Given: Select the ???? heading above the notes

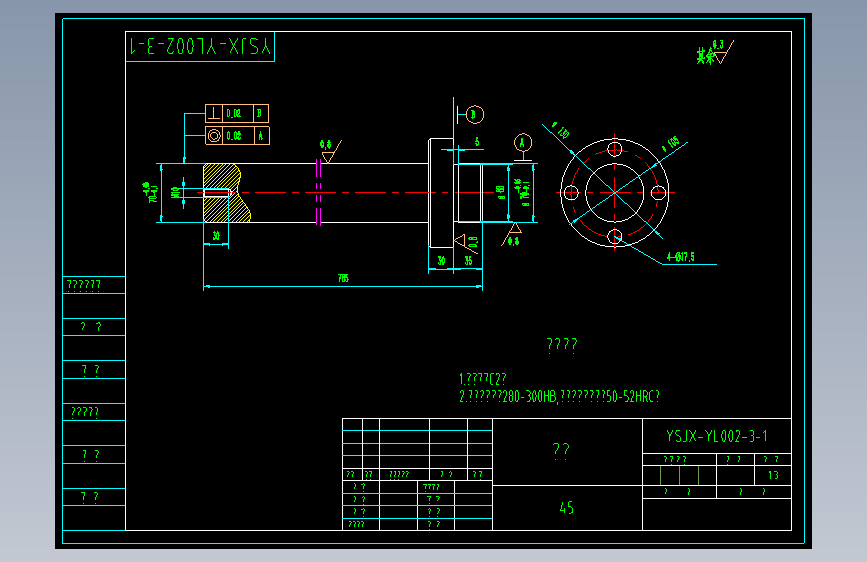Looking at the screenshot, I should (562, 345).
